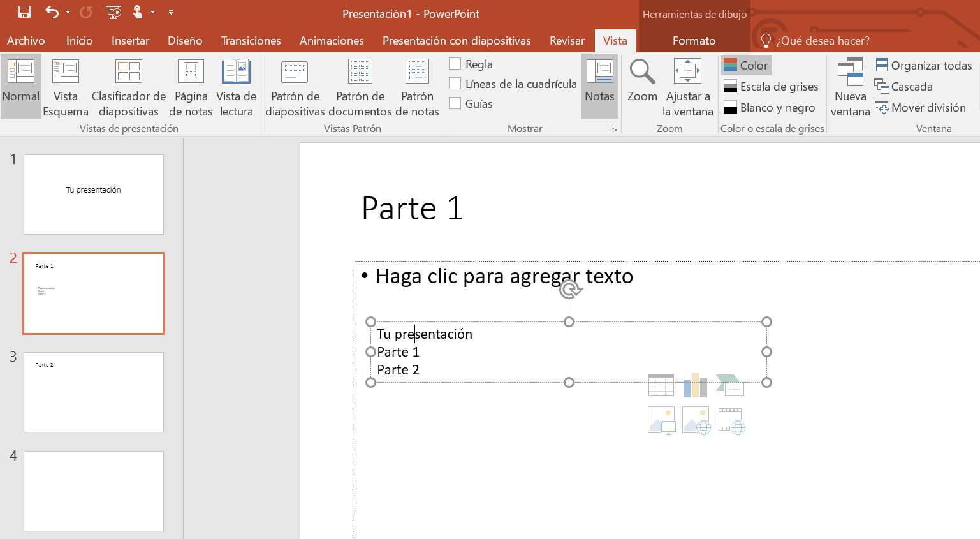980x539 pixels.
Task: Open Vista de lectura reading view
Action: (x=237, y=86)
